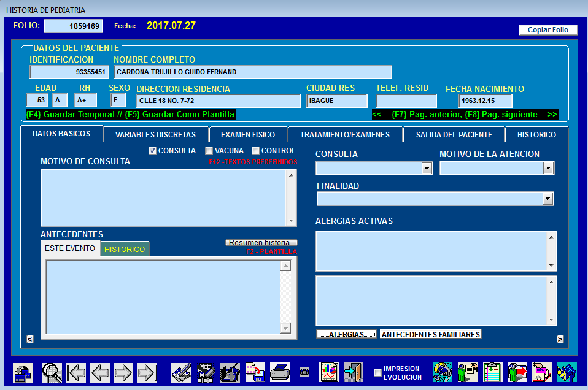Click the small camera icon
Image resolution: width=588 pixels, height=390 pixels.
304,372
